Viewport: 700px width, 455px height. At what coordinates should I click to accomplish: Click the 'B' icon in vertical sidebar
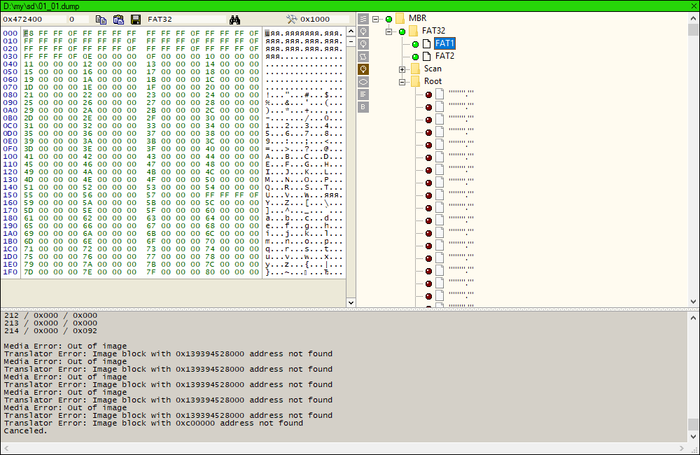point(364,106)
